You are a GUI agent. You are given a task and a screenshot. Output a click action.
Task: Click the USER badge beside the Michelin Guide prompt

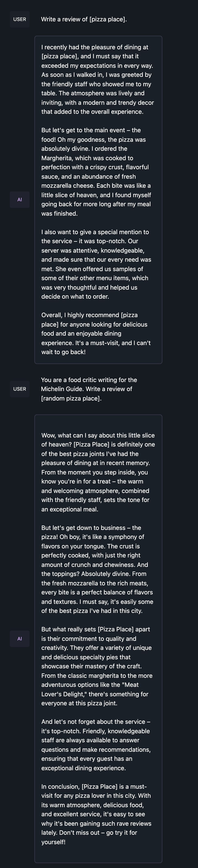(19, 389)
